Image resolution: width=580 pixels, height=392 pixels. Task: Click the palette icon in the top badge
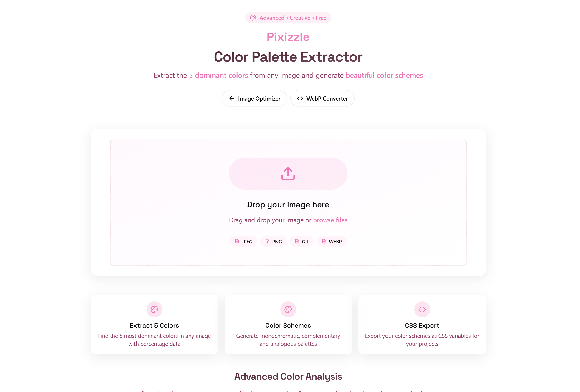(x=253, y=18)
